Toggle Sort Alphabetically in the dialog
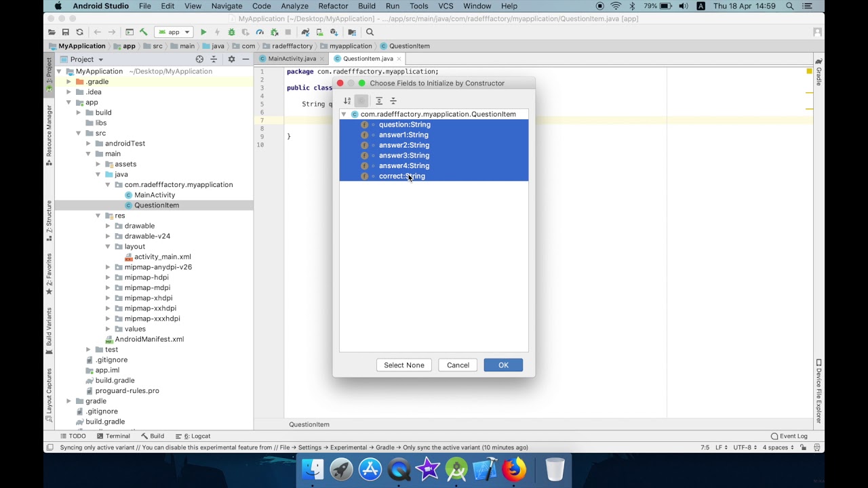Image resolution: width=868 pixels, height=488 pixels. pos(347,101)
